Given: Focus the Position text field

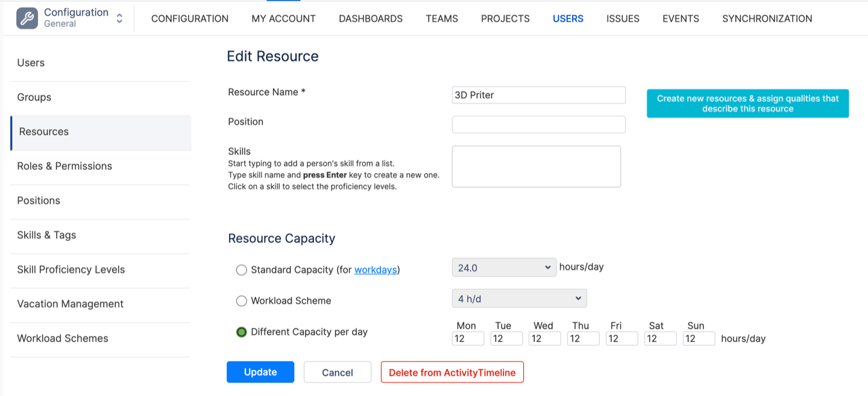Looking at the screenshot, I should 538,125.
